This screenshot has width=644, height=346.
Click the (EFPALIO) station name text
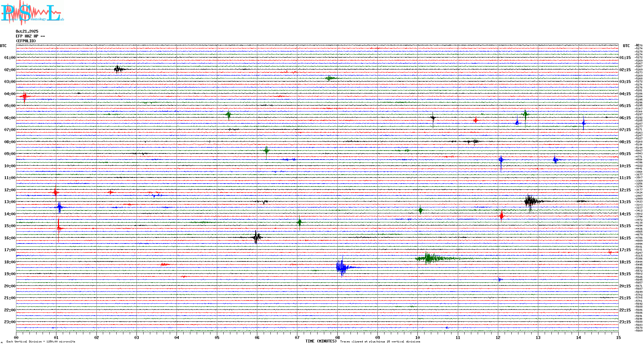26,41
